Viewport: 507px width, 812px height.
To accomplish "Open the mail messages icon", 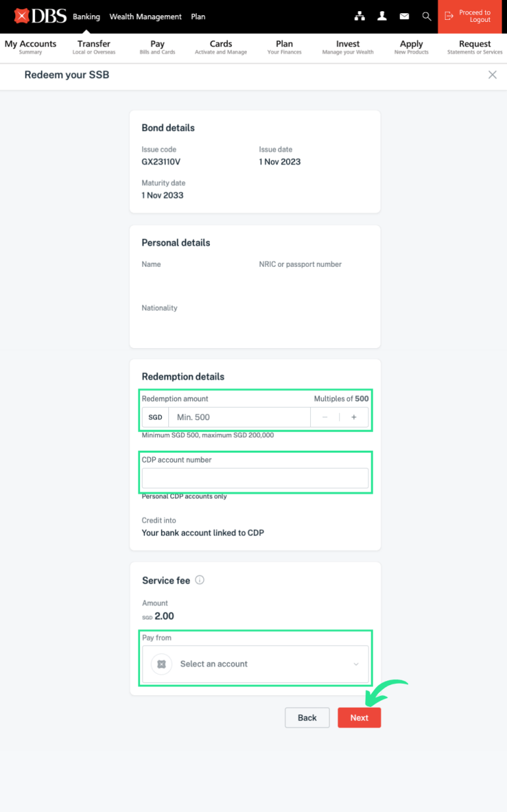I will (x=404, y=17).
